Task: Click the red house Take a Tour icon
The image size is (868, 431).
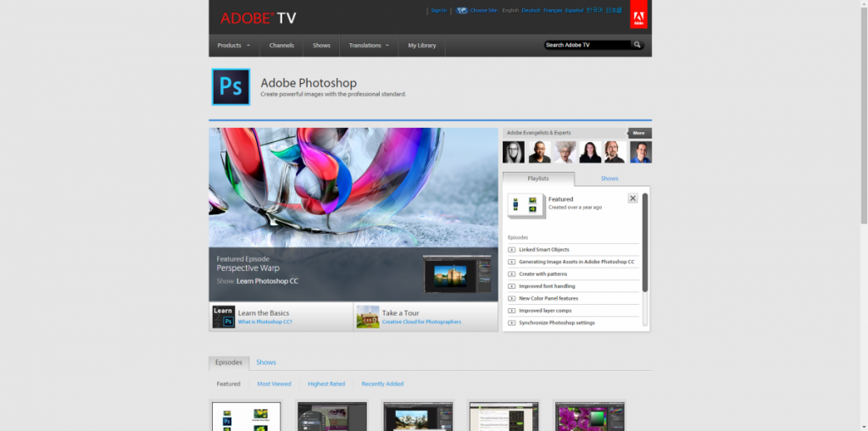Action: 368,317
